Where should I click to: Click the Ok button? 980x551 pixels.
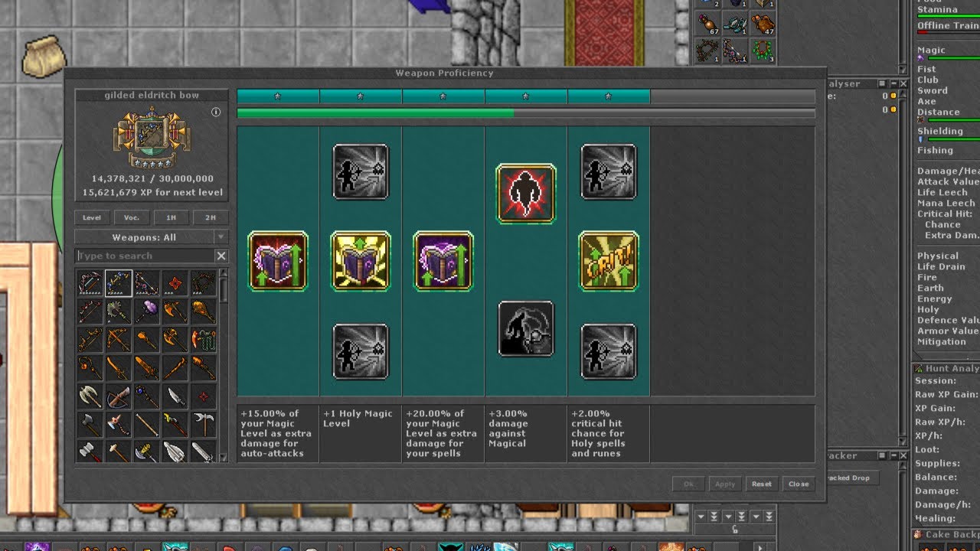point(688,484)
